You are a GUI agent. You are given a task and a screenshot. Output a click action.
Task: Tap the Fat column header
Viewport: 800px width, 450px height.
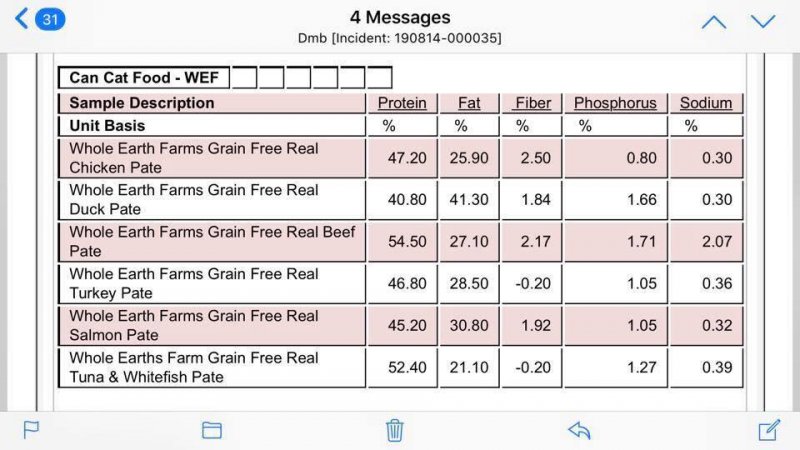pos(469,103)
